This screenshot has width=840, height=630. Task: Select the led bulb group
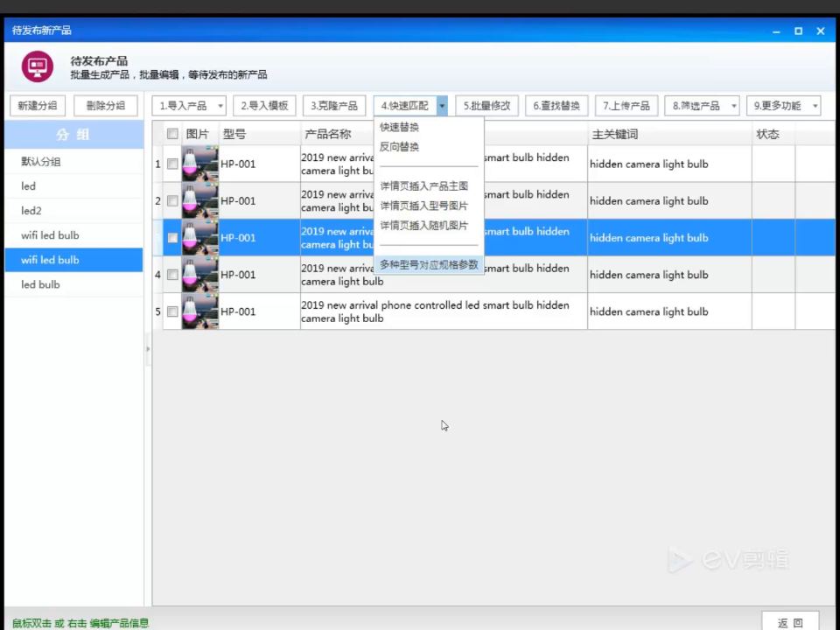(73, 284)
